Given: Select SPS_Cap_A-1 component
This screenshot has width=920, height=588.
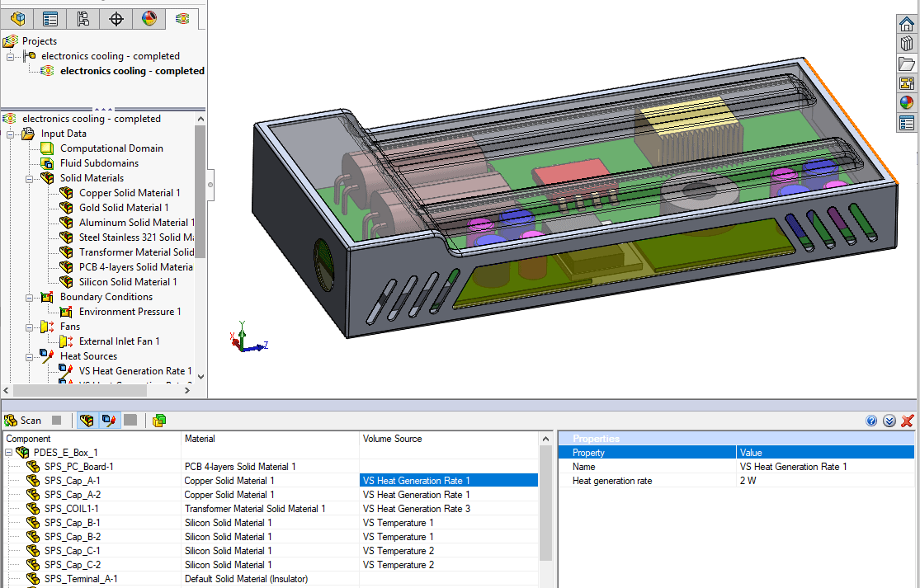Looking at the screenshot, I should [72, 481].
